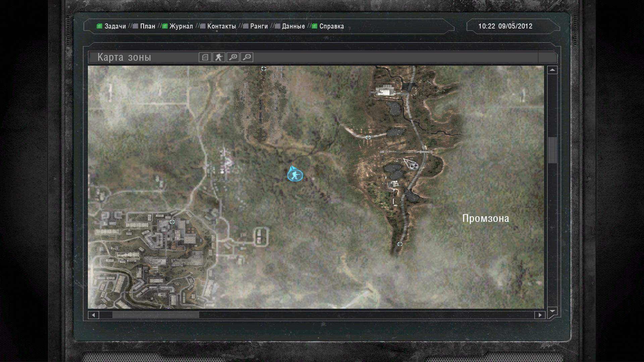644x362 pixels.
Task: Click the blue player position marker
Action: (x=295, y=175)
